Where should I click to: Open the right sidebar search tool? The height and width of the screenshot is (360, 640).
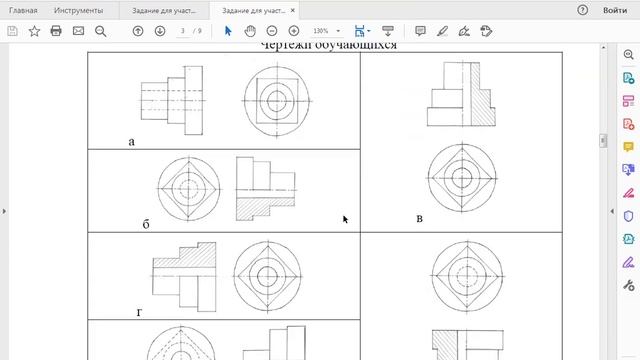coord(629,55)
